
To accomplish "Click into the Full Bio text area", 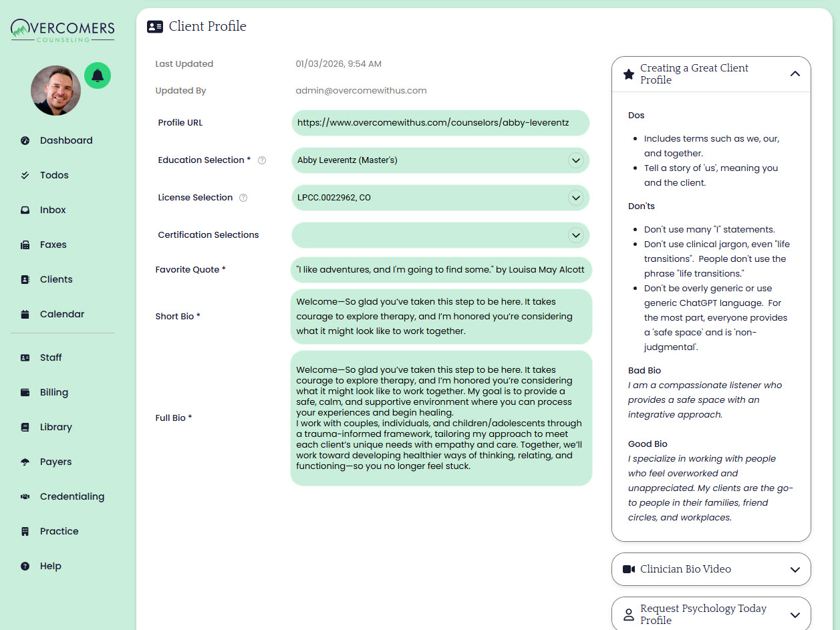I will (441, 418).
